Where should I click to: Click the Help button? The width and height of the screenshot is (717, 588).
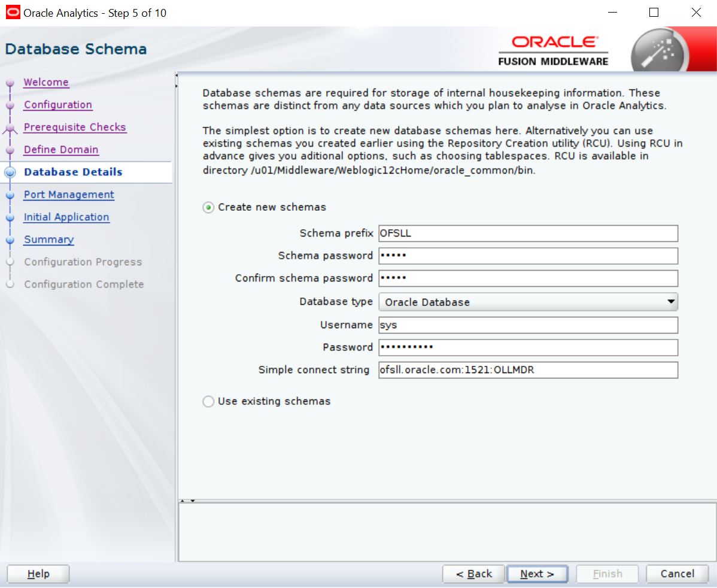[x=38, y=574]
